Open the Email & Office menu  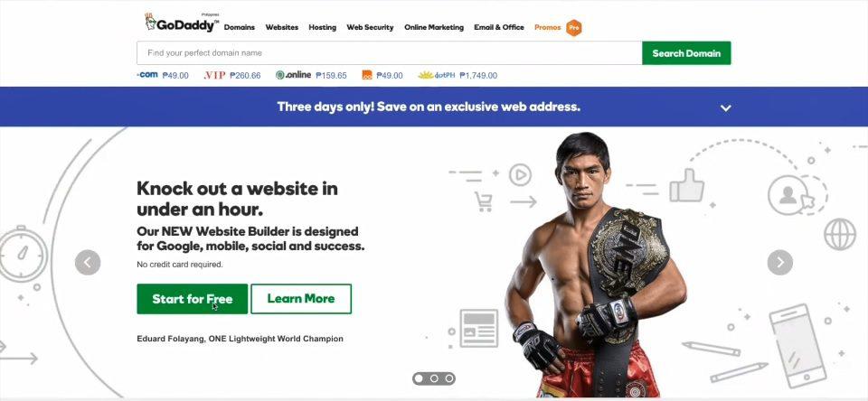[499, 27]
